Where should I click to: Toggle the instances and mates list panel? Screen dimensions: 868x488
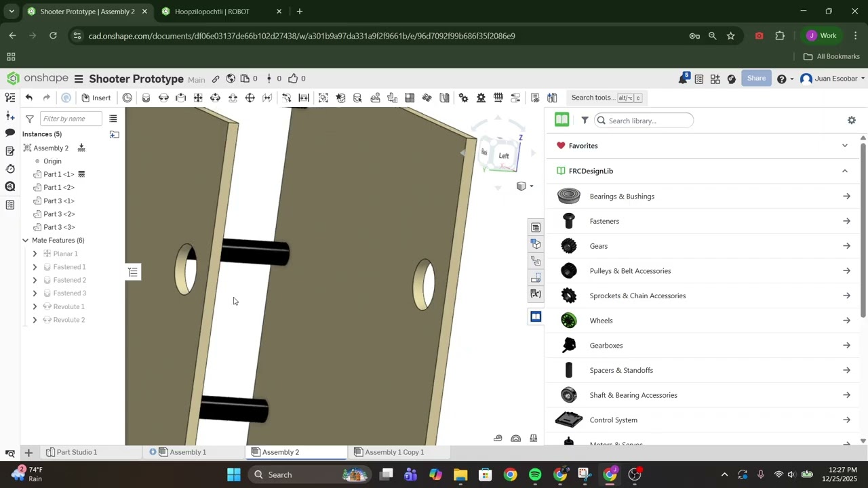coord(10,98)
